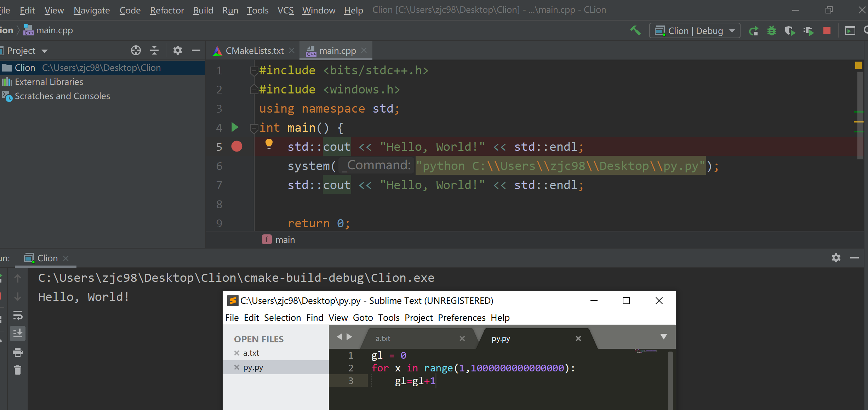The image size is (868, 410).
Task: Close a.txt in Sublime open files list
Action: (x=237, y=353)
